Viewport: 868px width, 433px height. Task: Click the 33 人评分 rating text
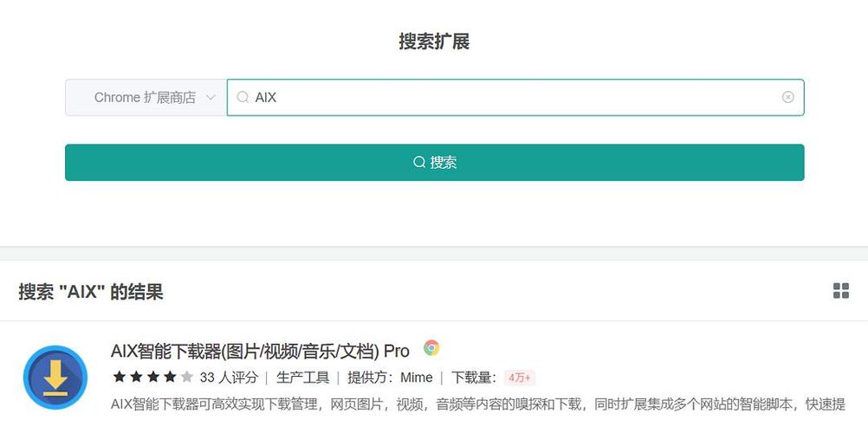(229, 378)
